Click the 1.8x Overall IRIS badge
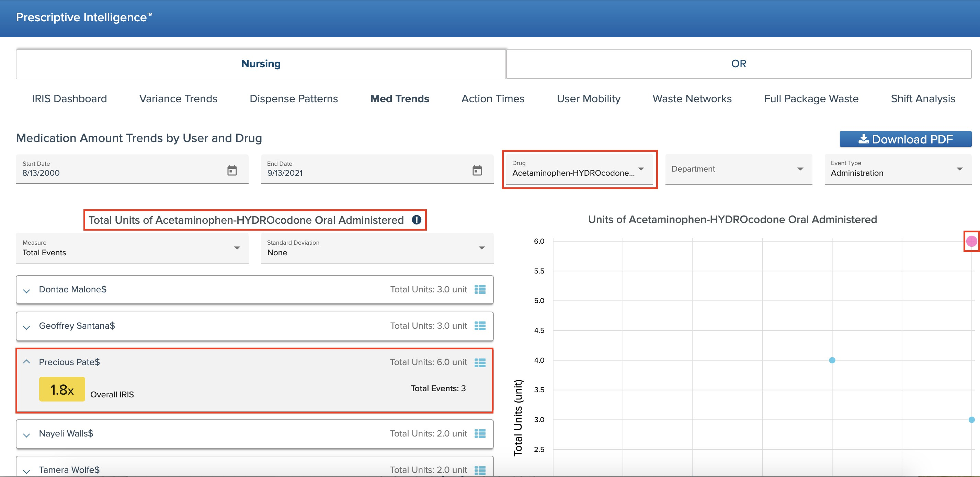Viewport: 980px width, 477px height. pos(62,389)
